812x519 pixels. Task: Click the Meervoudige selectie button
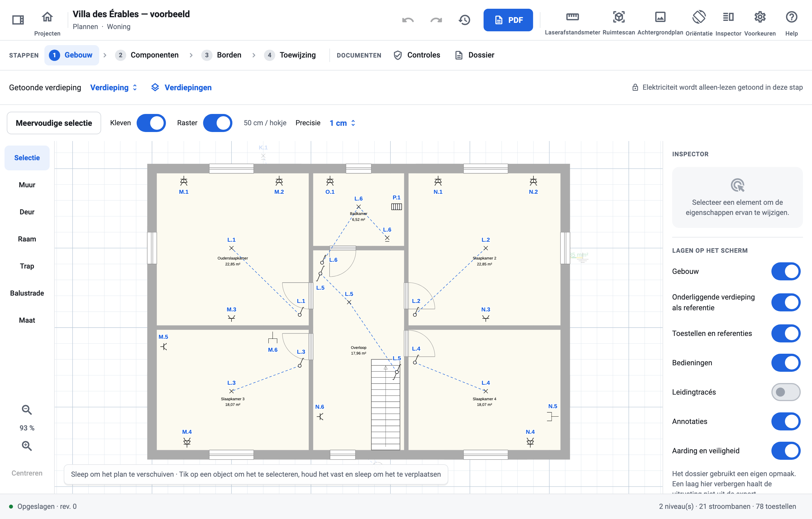54,123
